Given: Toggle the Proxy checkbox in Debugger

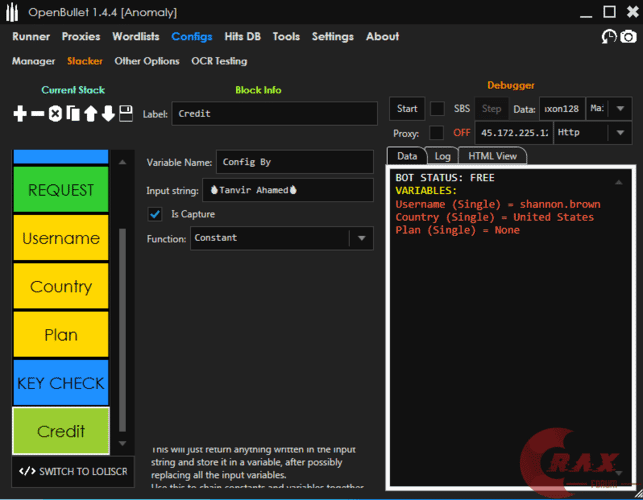Looking at the screenshot, I should 437,132.
